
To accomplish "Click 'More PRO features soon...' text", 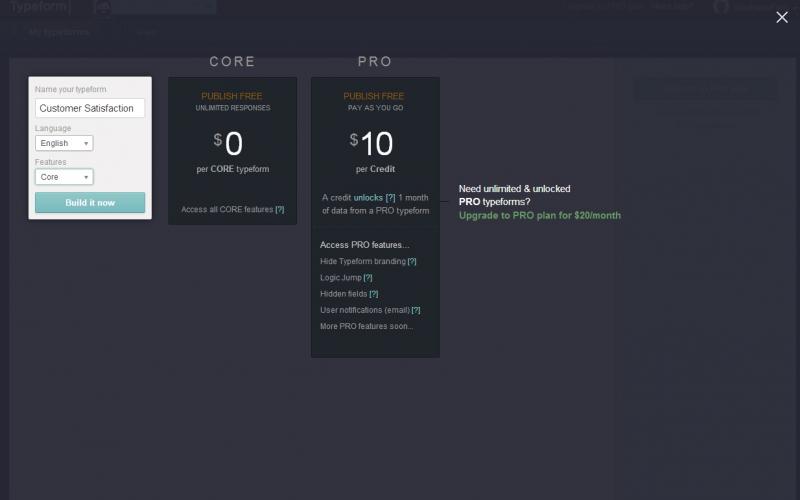I will click(366, 326).
